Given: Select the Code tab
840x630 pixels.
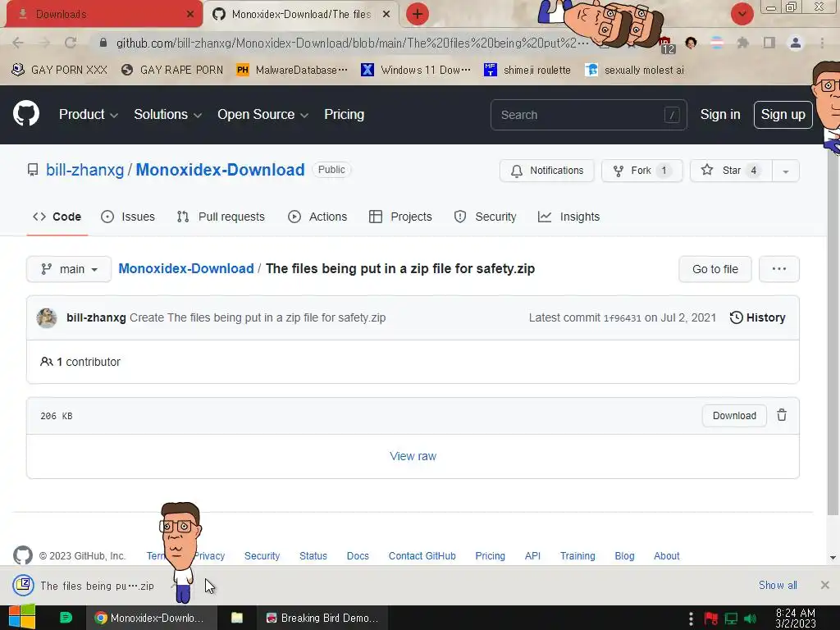Looking at the screenshot, I should (x=57, y=217).
